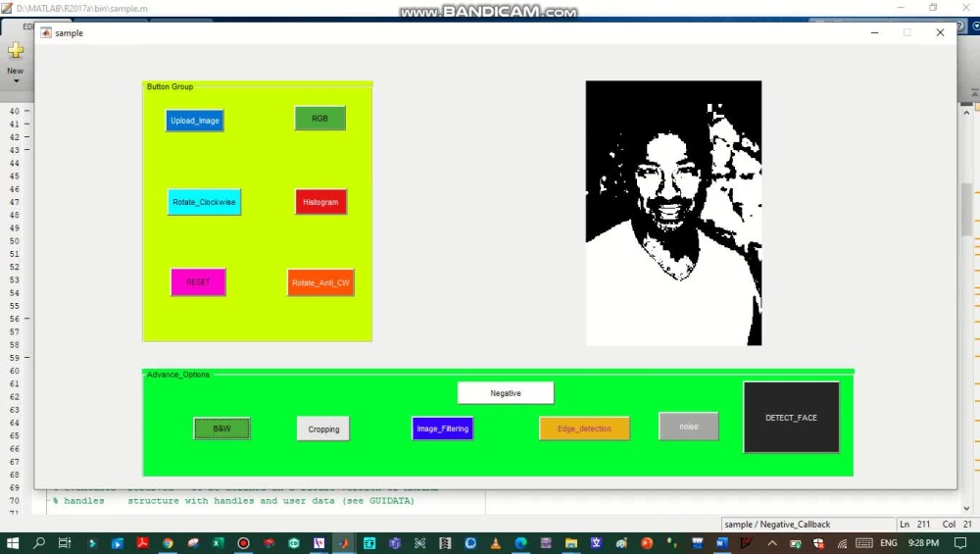Click the MATLAB editor scrollbar up arrow
Image resolution: width=980 pixels, height=554 pixels.
(966, 113)
